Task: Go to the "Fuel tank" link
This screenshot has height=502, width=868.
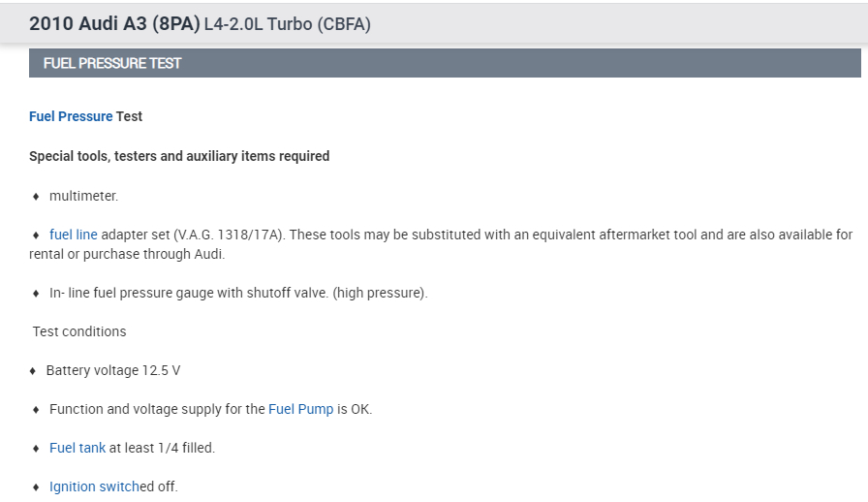Action: pos(77,448)
